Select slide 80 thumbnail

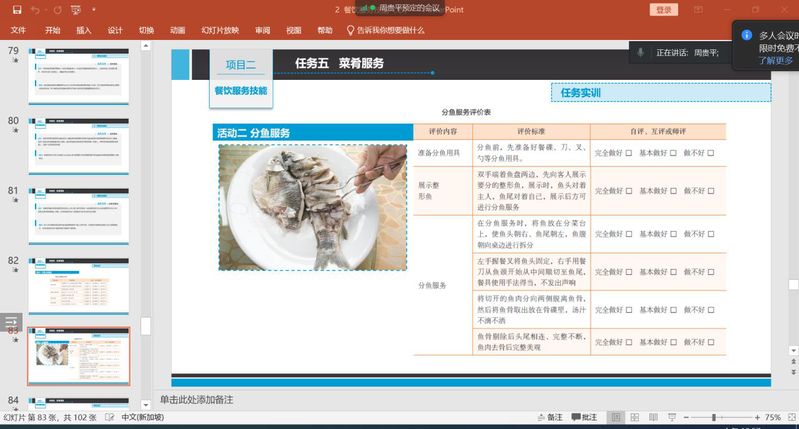tap(78, 145)
